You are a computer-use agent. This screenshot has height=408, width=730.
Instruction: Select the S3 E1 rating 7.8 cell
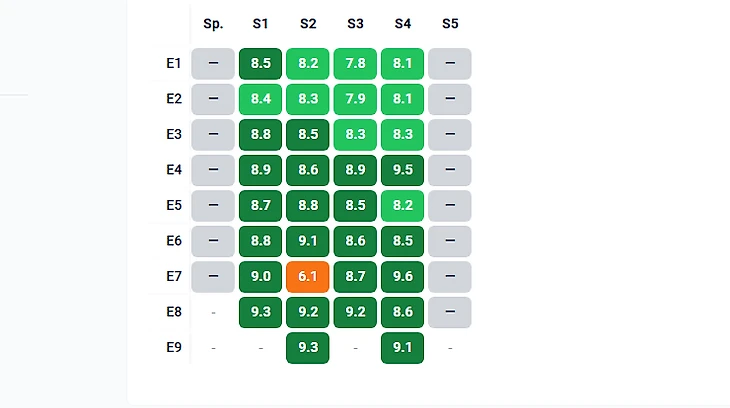pos(355,64)
